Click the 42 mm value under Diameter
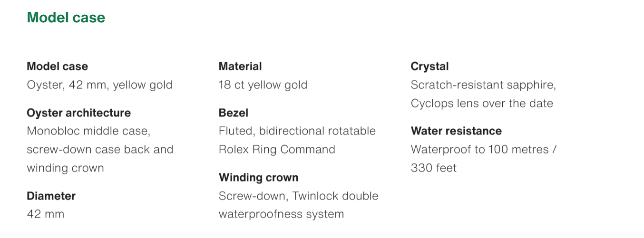Screen dimensions: 644x238 [x=45, y=214]
